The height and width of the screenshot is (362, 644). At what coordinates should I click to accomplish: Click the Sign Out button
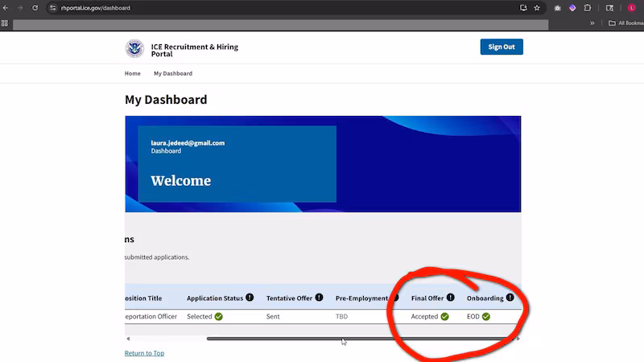click(x=502, y=47)
